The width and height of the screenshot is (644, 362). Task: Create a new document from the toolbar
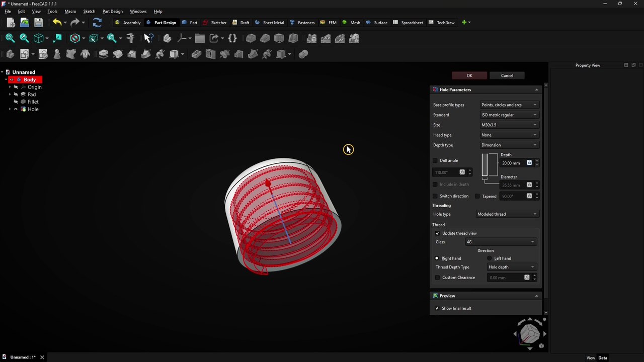pos(11,23)
